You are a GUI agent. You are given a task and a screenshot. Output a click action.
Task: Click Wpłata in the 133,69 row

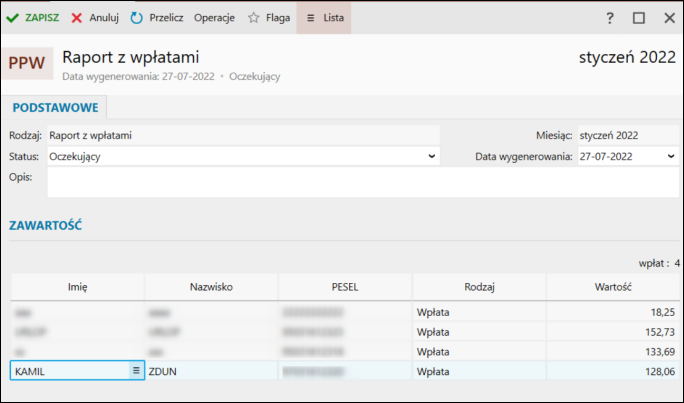tap(433, 352)
